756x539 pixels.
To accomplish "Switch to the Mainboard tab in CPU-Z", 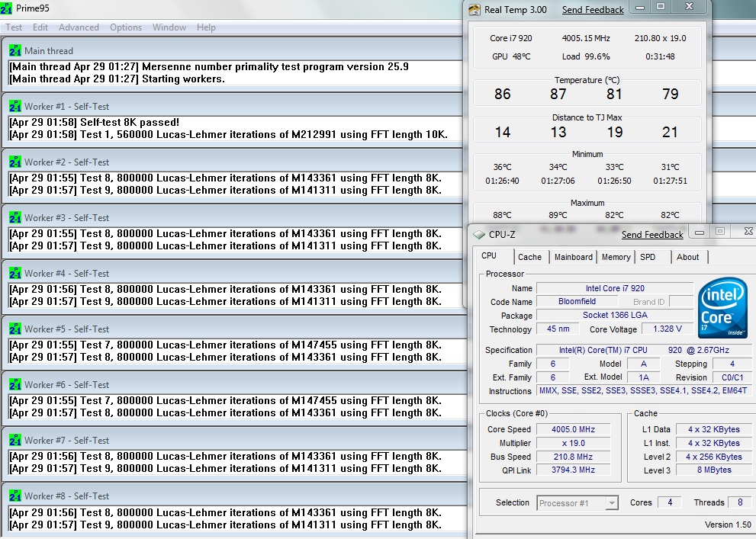I will pos(573,257).
